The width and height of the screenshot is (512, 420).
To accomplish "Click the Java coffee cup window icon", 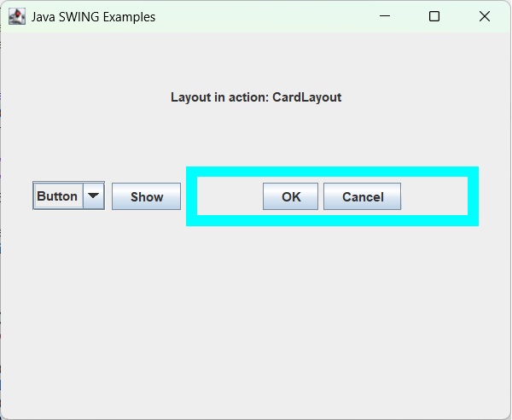I will 17,16.
